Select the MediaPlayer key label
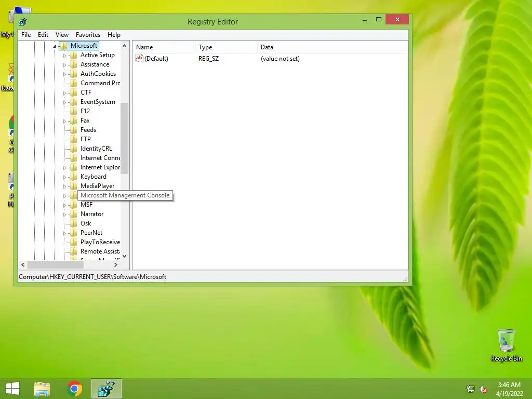Viewport: 532px width, 399px height. point(97,186)
